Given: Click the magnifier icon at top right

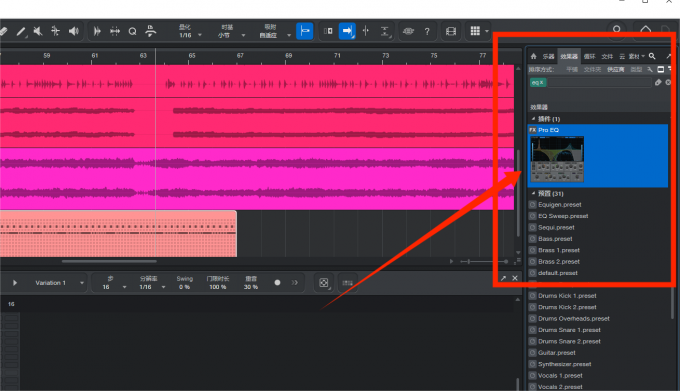Looking at the screenshot, I should [x=617, y=29].
